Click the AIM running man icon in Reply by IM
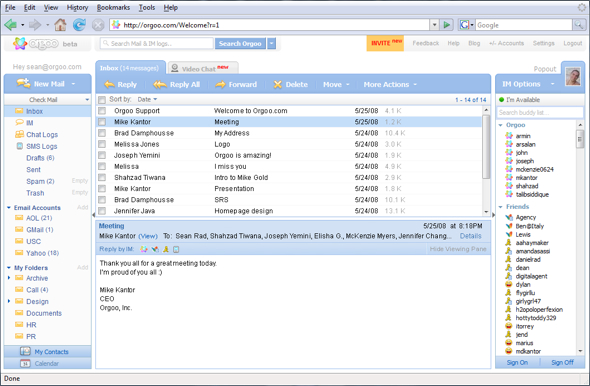The image size is (590, 386). [166, 249]
